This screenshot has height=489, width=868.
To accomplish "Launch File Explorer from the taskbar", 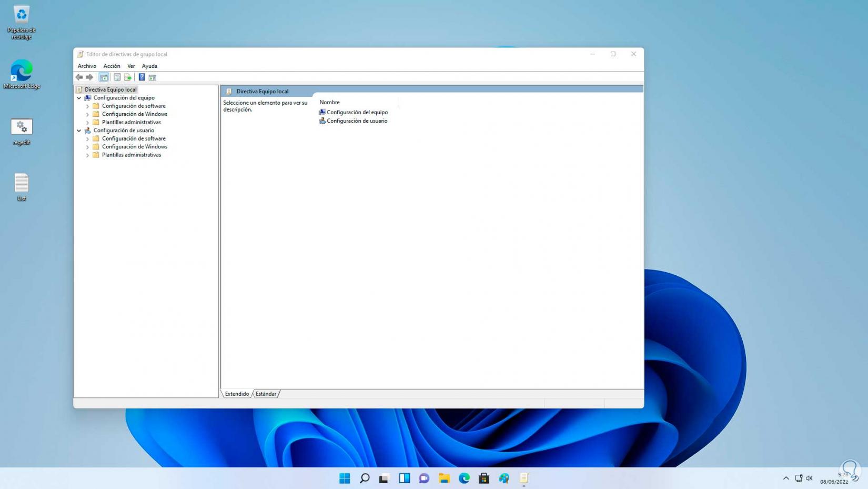I will coord(445,478).
